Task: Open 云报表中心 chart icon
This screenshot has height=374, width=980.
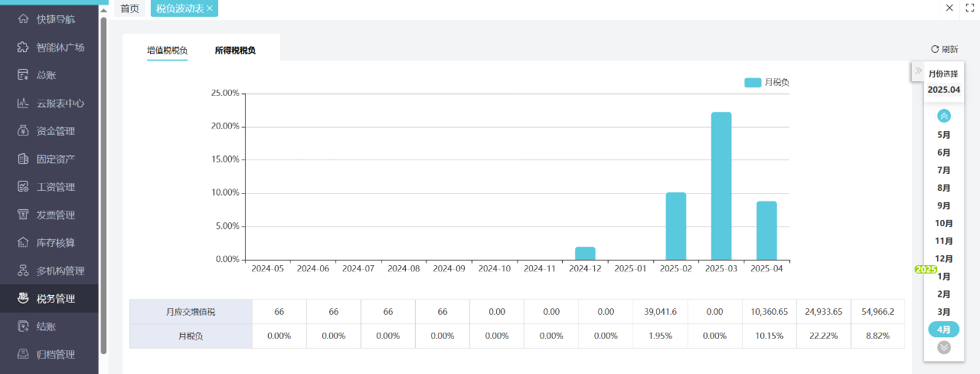Action: point(23,103)
